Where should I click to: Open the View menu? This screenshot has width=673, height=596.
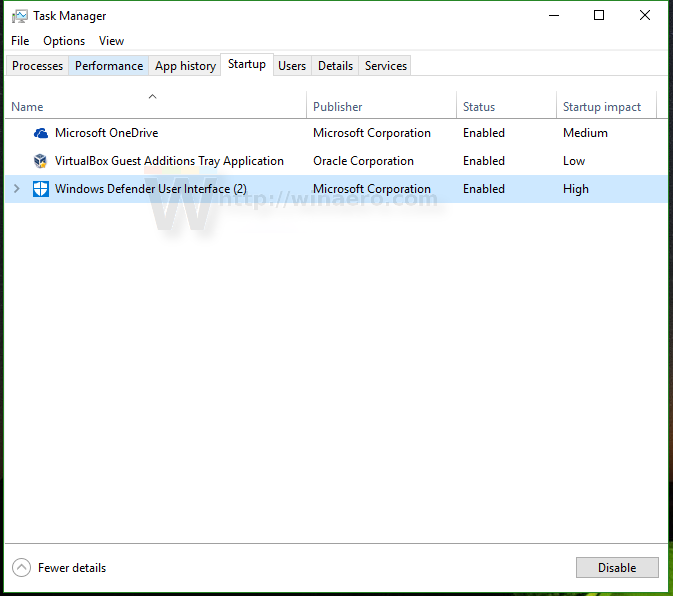[x=111, y=41]
